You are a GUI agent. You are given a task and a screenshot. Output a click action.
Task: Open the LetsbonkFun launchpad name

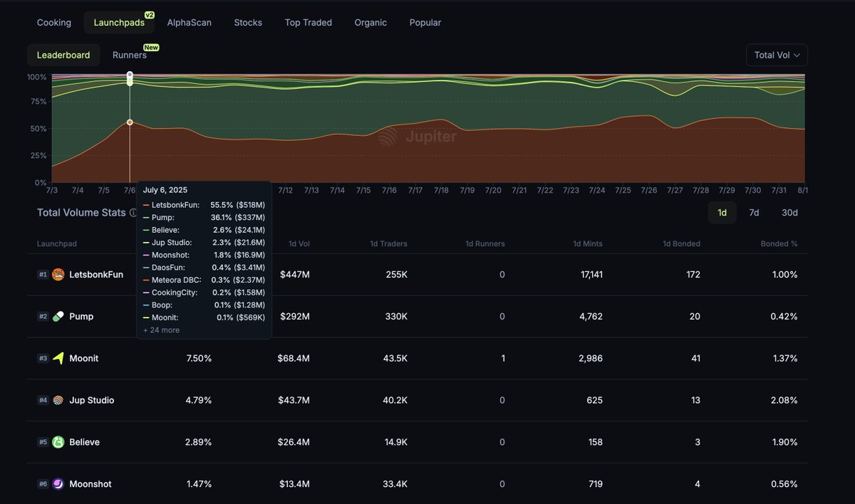95,275
